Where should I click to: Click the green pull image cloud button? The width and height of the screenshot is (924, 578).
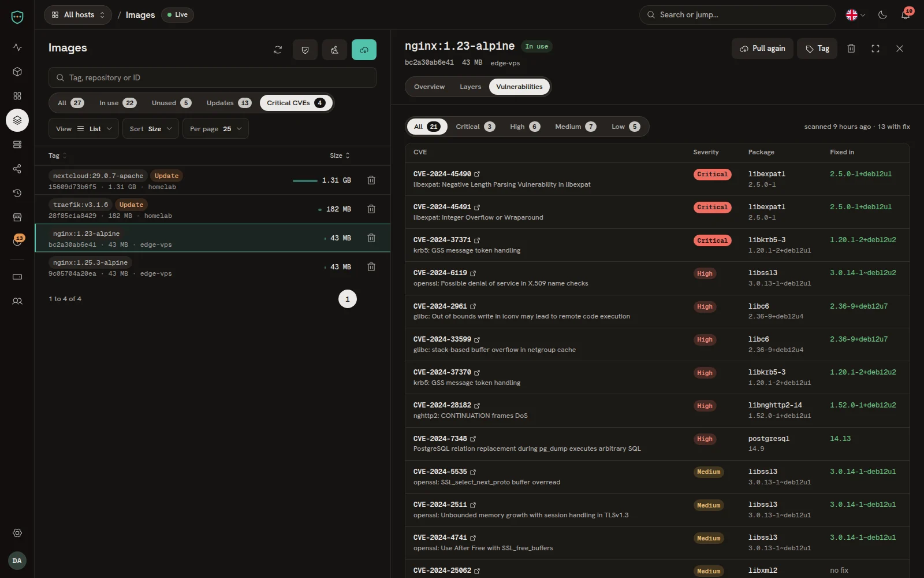tap(364, 50)
